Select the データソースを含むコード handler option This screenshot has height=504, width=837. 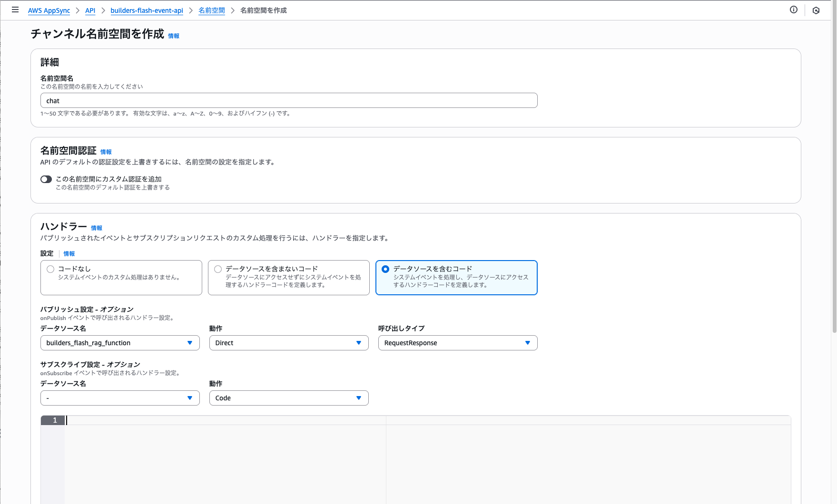385,269
